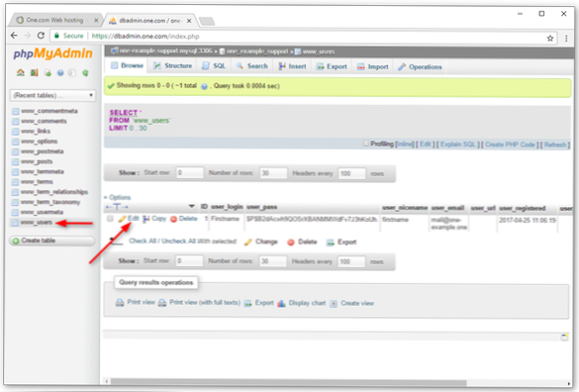This screenshot has height=392, width=579.
Task: Switch to the Structure tab
Action: 173,65
